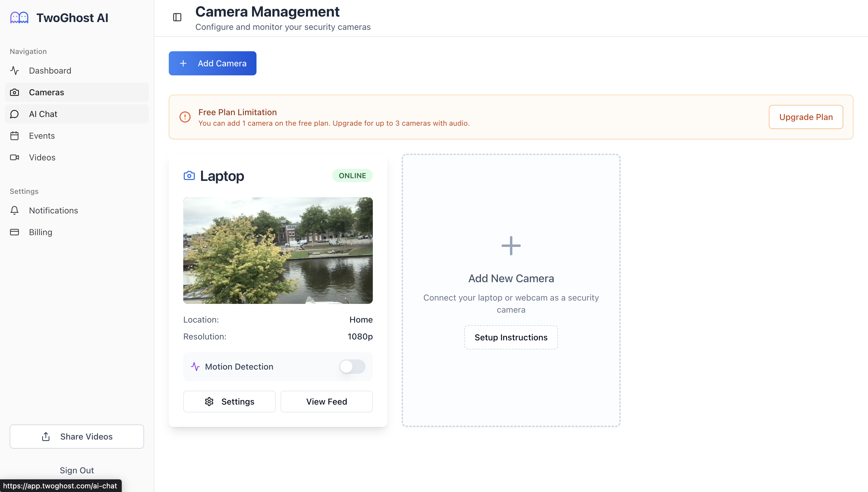Screen dimensions: 868x492
Task: Click the TwoGhost AI brand name
Action: [x=72, y=18]
